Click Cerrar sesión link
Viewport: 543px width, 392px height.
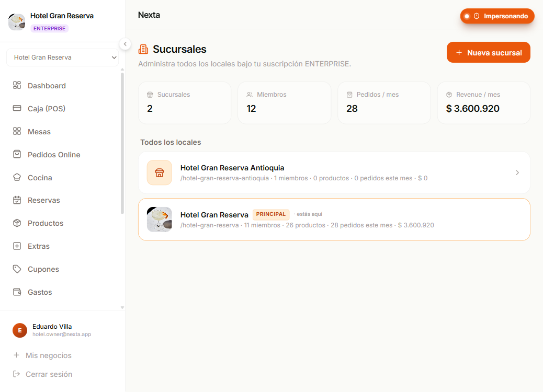click(49, 374)
